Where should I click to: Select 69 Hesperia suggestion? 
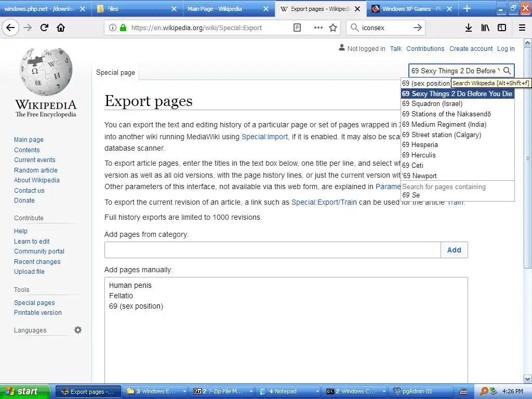coord(457,144)
